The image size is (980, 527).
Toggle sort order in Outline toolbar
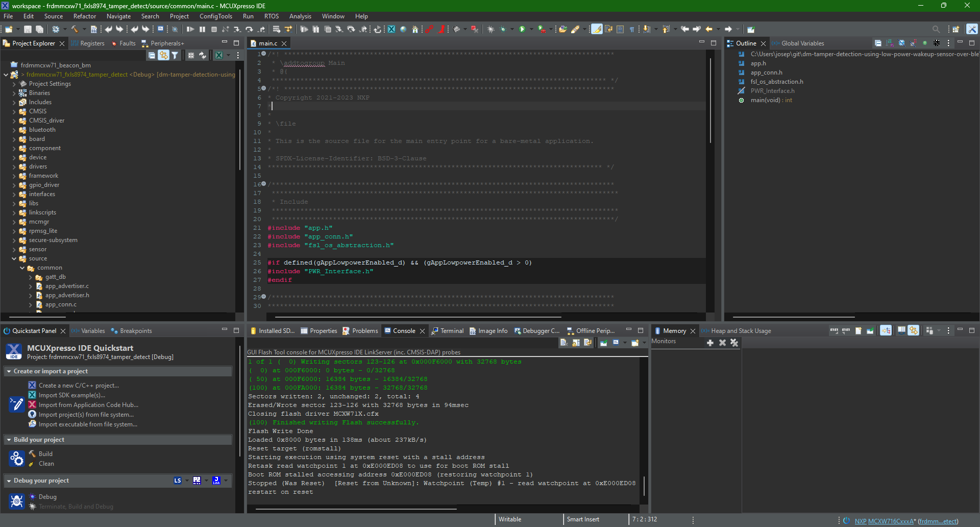890,43
